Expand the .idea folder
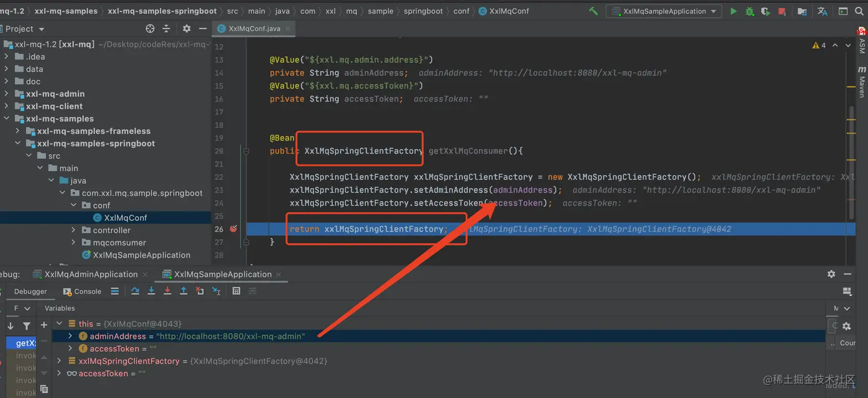Viewport: 868px width, 398px height. pos(6,56)
